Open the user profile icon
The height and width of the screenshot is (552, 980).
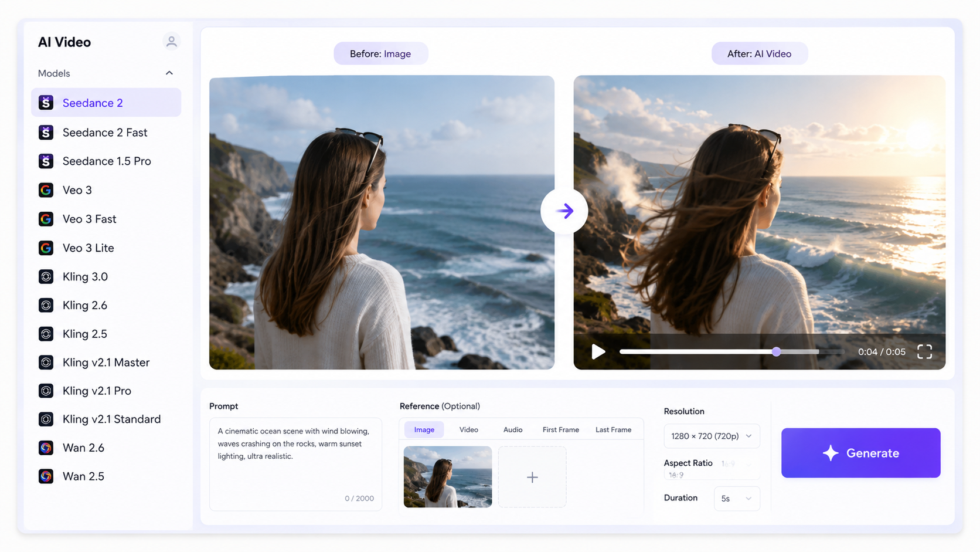[171, 42]
